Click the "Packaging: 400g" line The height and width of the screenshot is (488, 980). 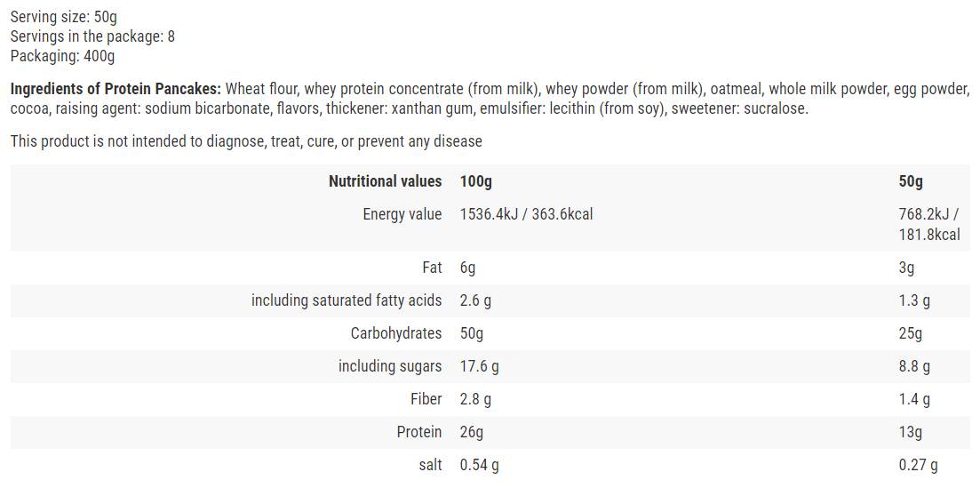62,56
